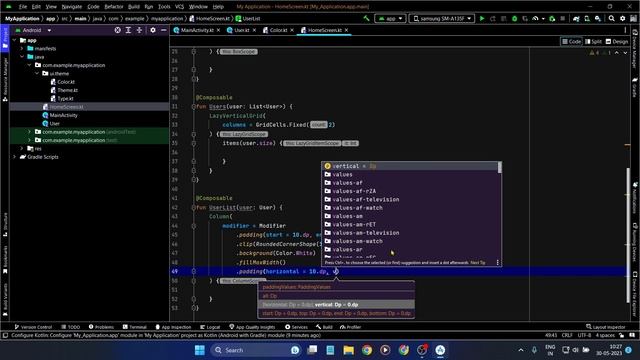Click the editor vertical scrollbar
This screenshot has height=360, width=640.
coord(628,235)
